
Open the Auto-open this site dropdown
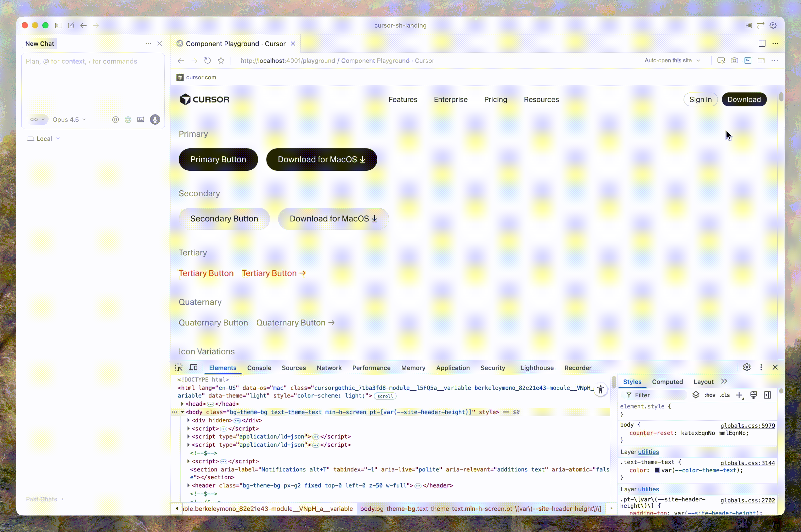(672, 60)
